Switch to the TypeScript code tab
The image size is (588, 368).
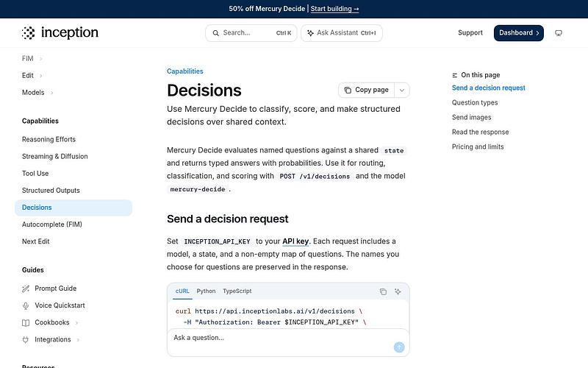tap(237, 291)
